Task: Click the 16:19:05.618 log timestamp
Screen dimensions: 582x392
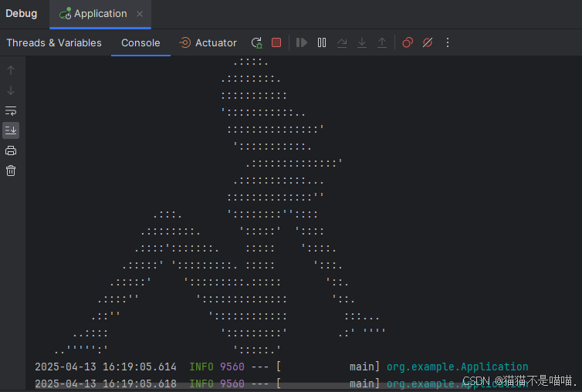Action: tap(140, 384)
